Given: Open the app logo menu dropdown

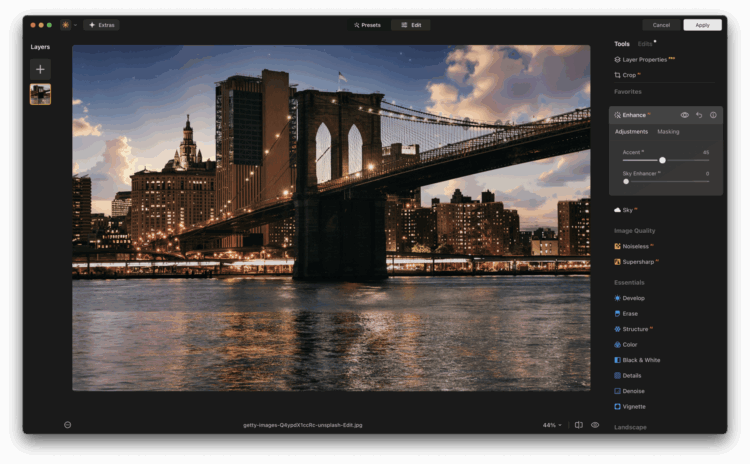Looking at the screenshot, I should click(x=69, y=24).
